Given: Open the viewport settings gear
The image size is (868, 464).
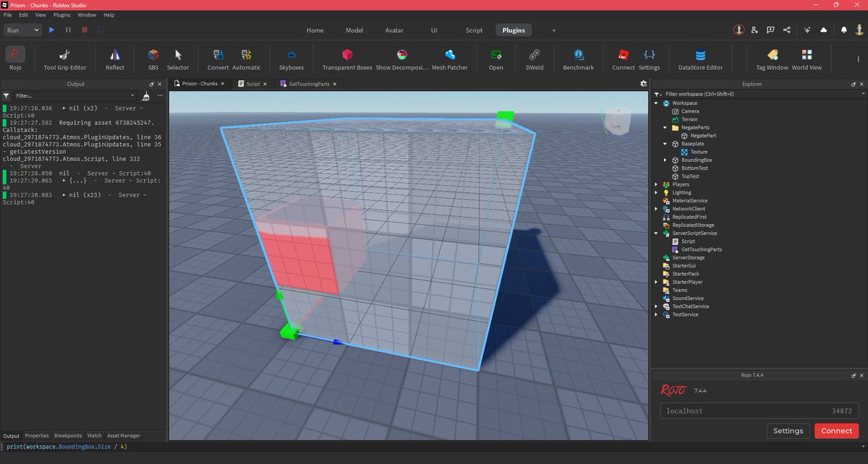Looking at the screenshot, I should pyautogui.click(x=643, y=84).
